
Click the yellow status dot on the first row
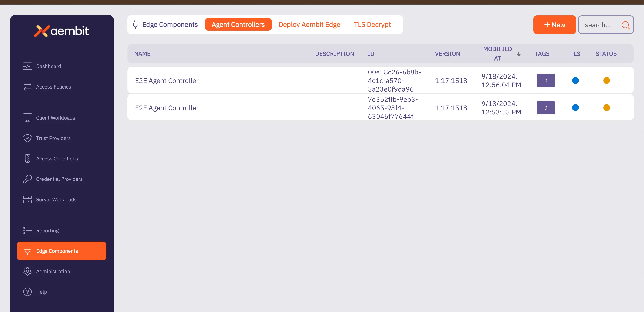click(607, 80)
